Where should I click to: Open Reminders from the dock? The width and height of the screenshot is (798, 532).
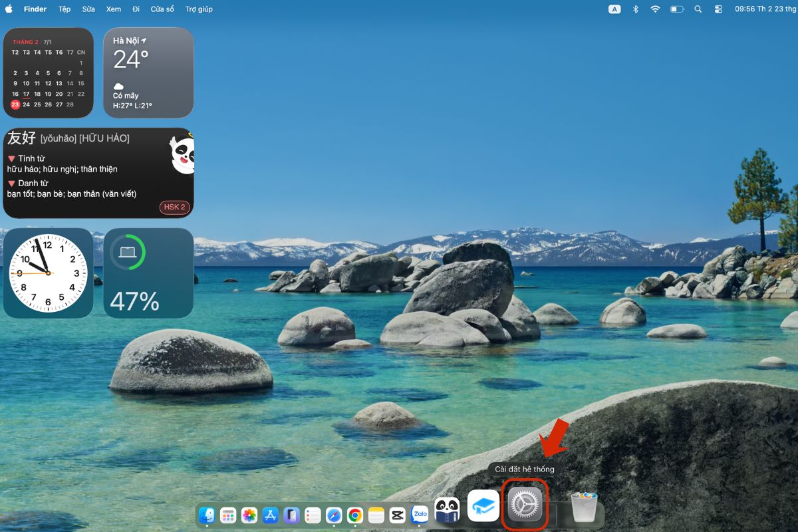pyautogui.click(x=313, y=515)
